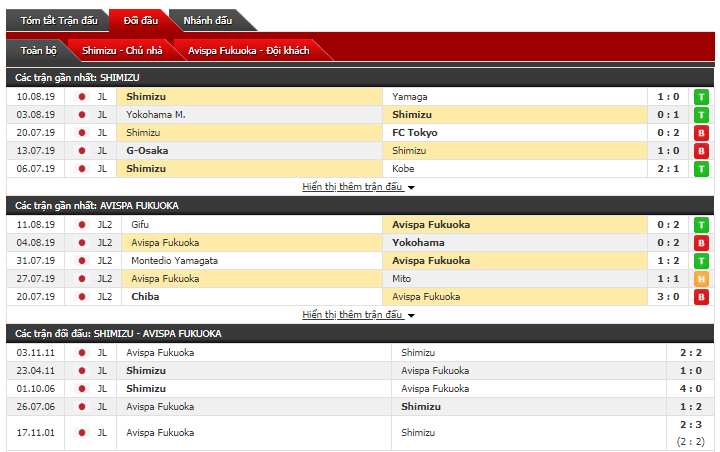Click green T result icon for 10.08.19 match

click(701, 97)
